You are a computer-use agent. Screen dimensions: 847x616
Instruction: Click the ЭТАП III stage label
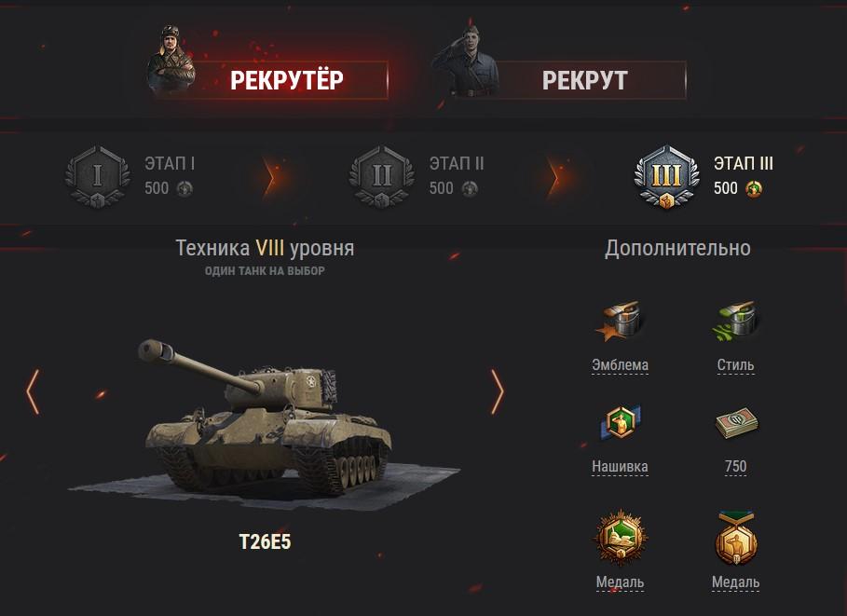click(744, 163)
